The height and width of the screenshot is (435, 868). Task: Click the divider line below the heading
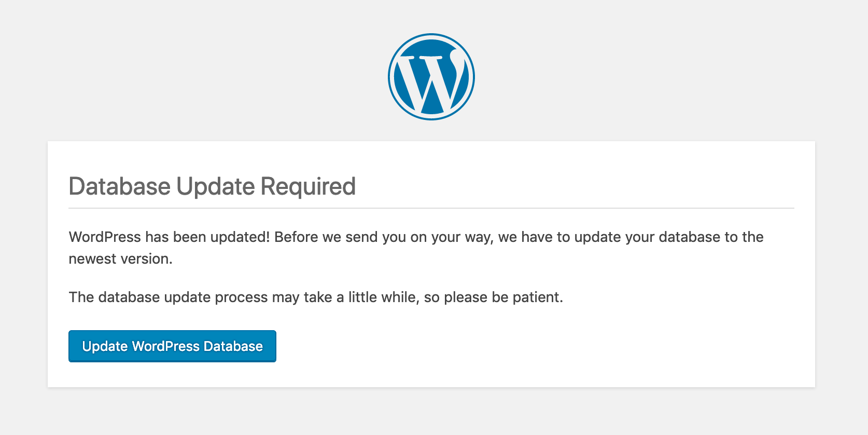tap(431, 208)
